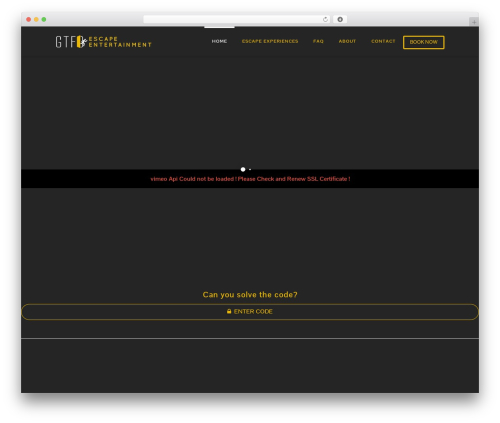The height and width of the screenshot is (423, 500).
Task: Click the Book Now button
Action: point(424,42)
